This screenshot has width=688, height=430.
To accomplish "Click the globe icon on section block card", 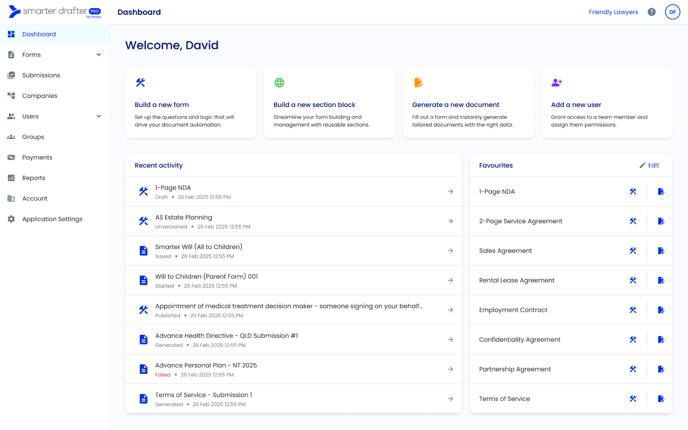I will tap(279, 82).
